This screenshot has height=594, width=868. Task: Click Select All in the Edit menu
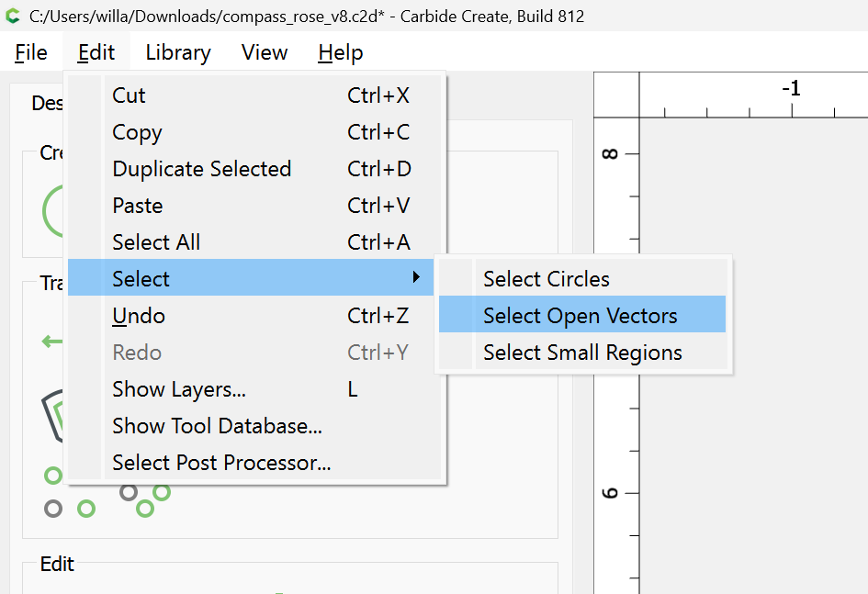156,242
